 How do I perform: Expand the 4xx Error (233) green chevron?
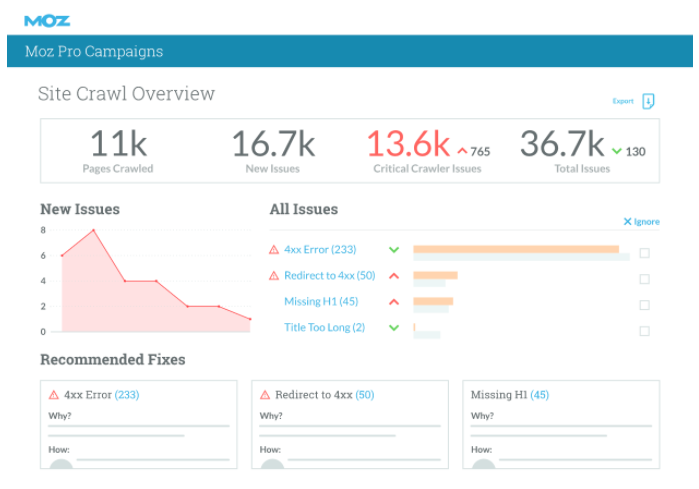click(x=394, y=250)
